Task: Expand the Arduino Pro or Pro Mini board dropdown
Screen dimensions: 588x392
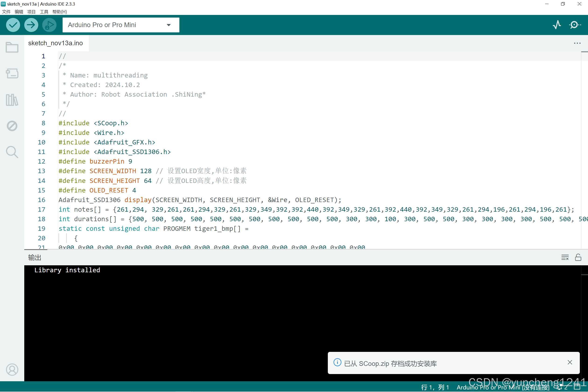Action: tap(121, 25)
